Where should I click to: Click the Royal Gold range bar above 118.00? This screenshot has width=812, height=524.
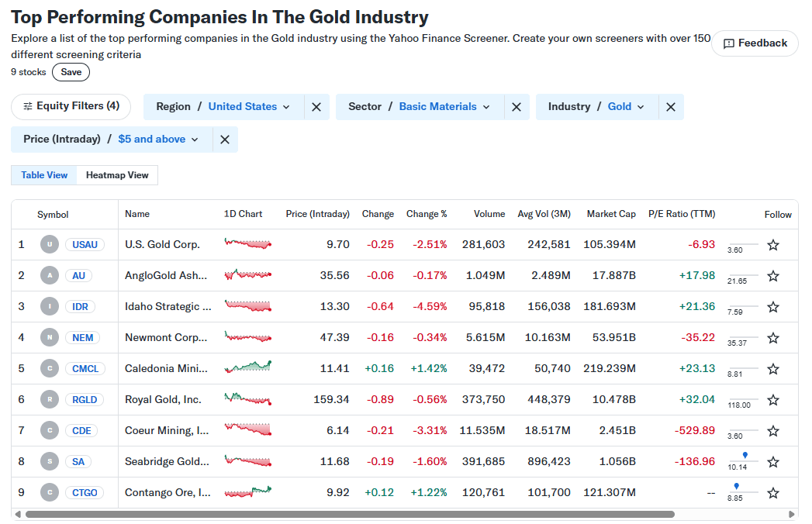(x=744, y=398)
